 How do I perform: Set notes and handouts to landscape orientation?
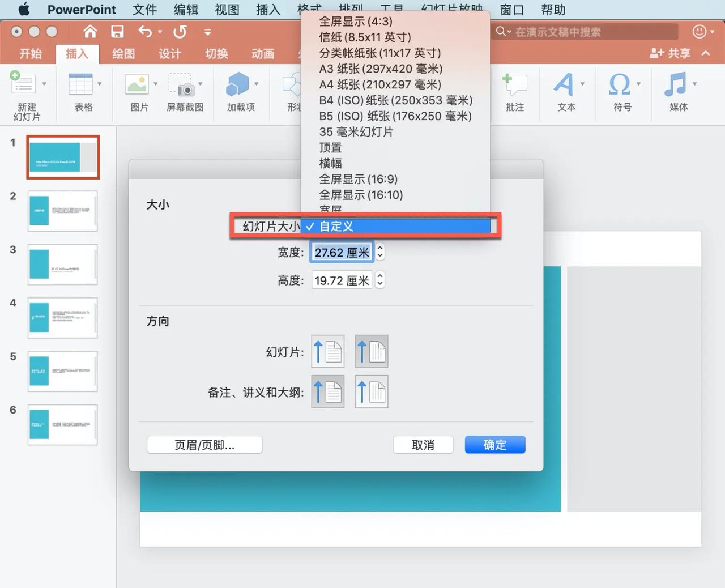[x=372, y=392]
